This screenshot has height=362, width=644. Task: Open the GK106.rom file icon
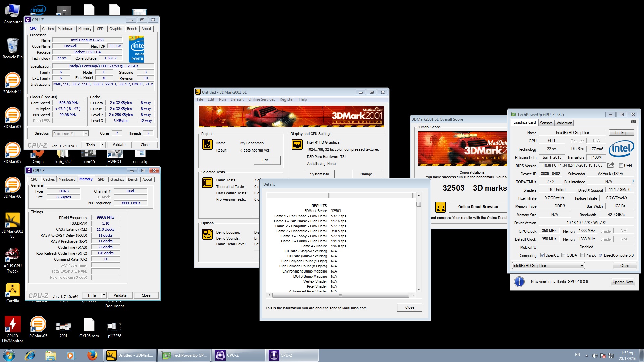89,327
